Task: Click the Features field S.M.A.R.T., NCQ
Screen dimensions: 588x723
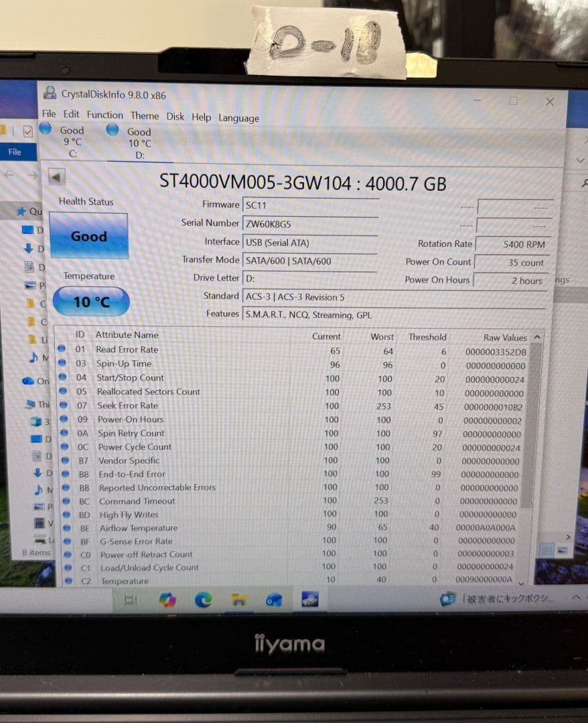Action: point(394,315)
